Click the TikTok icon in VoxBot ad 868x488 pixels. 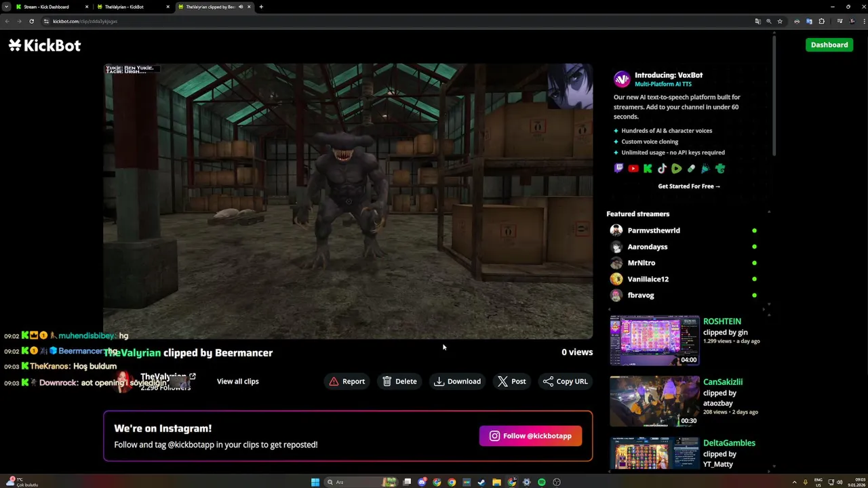tap(662, 169)
